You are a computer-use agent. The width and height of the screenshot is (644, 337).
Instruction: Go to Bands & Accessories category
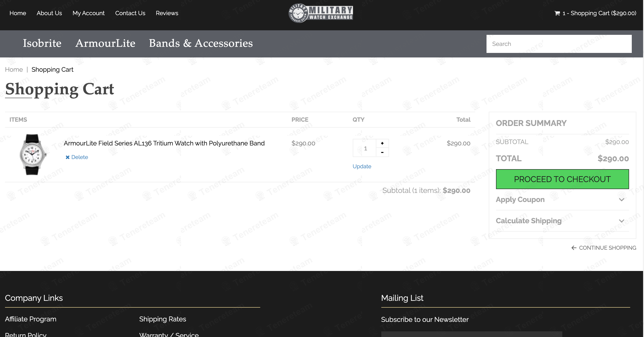(201, 43)
